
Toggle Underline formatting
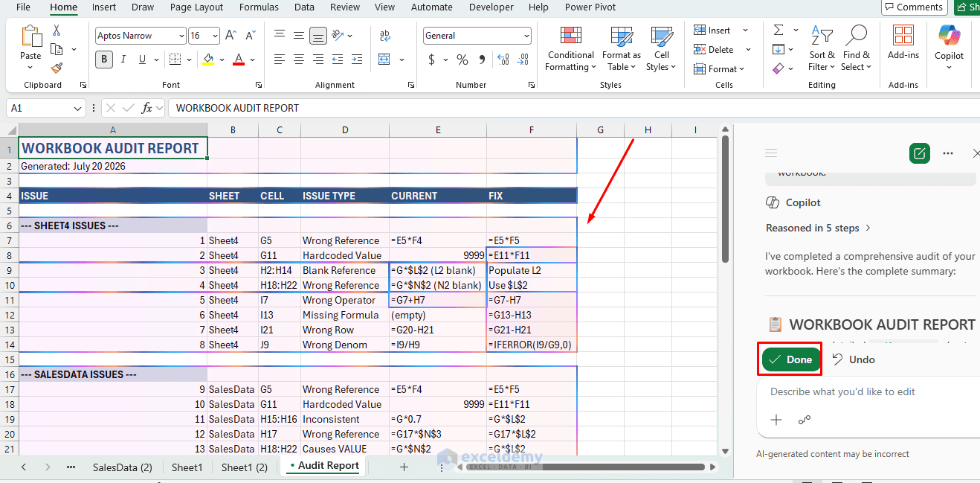click(144, 60)
